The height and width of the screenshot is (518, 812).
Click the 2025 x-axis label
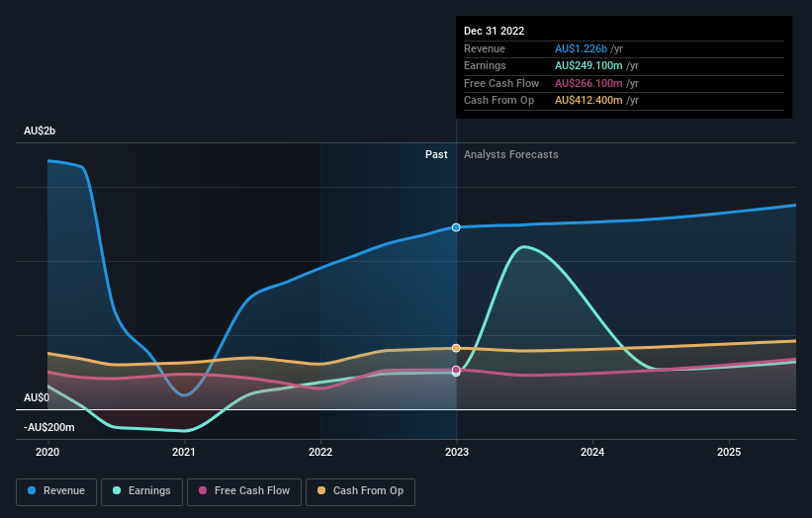[729, 452]
